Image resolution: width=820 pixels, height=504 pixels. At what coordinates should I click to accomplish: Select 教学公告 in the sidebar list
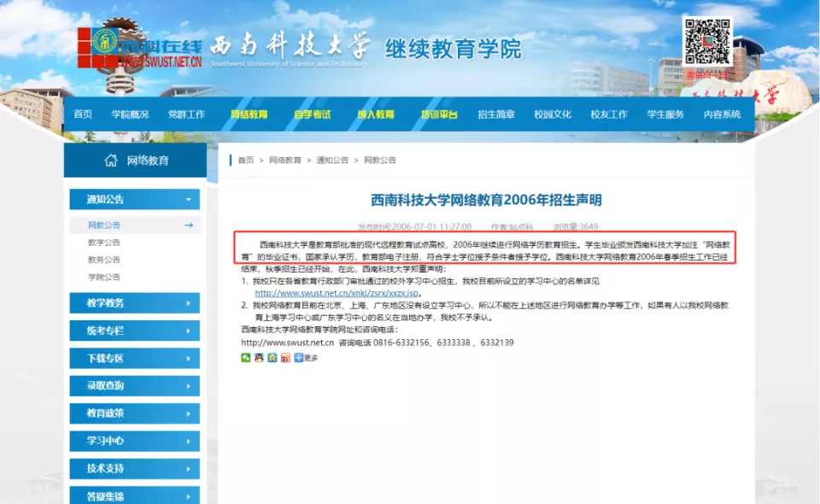(104, 243)
